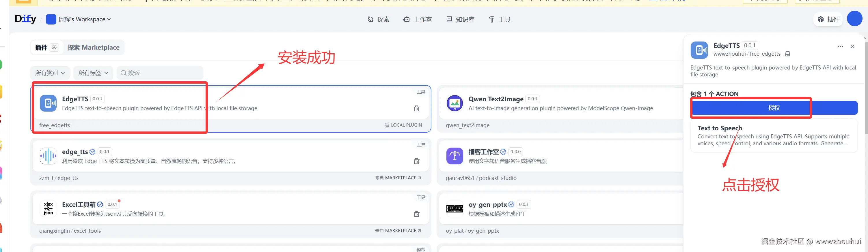Image resolution: width=868 pixels, height=252 pixels.
Task: Click the 授权 authorize button
Action: pyautogui.click(x=774, y=108)
